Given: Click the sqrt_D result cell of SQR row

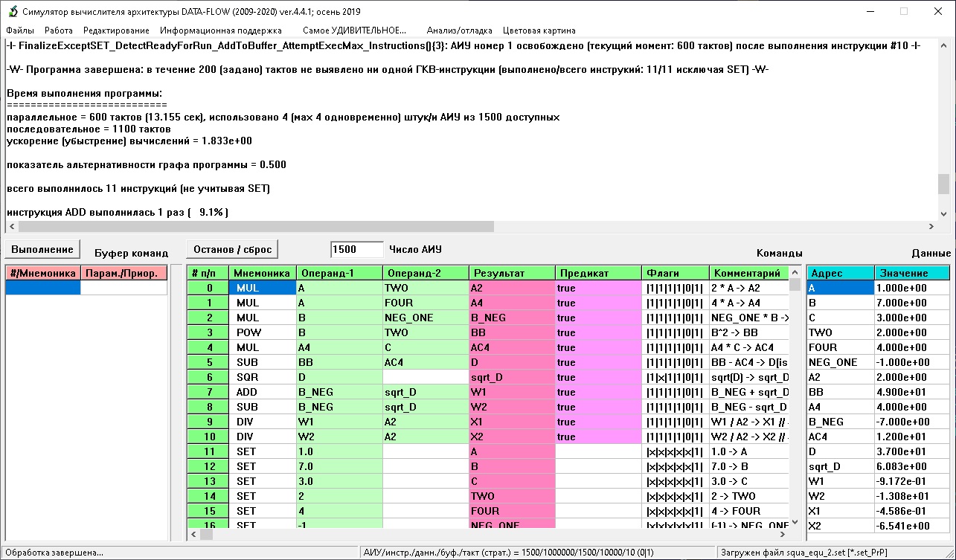Looking at the screenshot, I should click(512, 377).
